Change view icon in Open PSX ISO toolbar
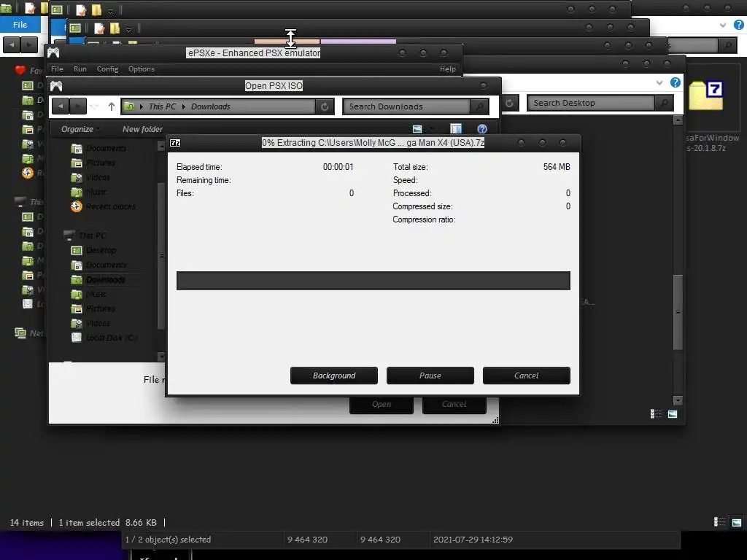This screenshot has width=747, height=560. (x=417, y=129)
